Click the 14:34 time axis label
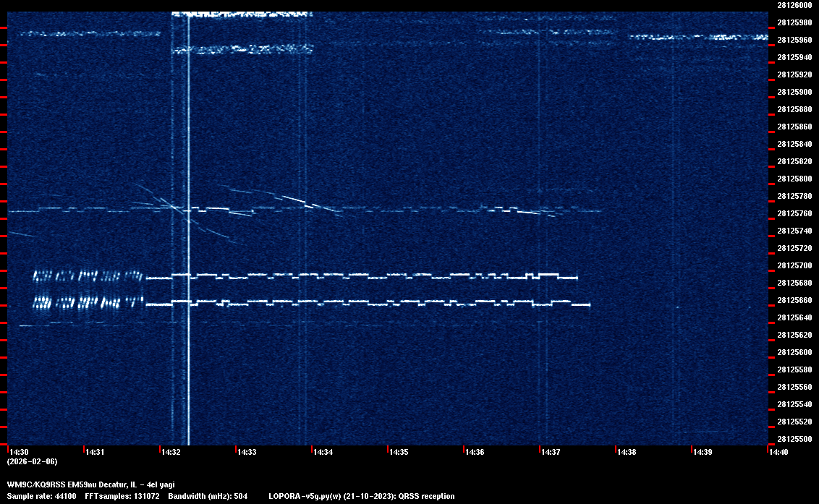This screenshot has width=819, height=504. coord(323,453)
